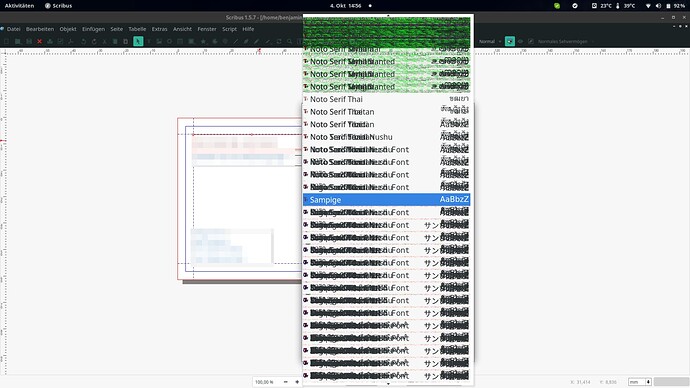Open the Extras menu
This screenshot has width=690, height=388.
coord(159,29)
